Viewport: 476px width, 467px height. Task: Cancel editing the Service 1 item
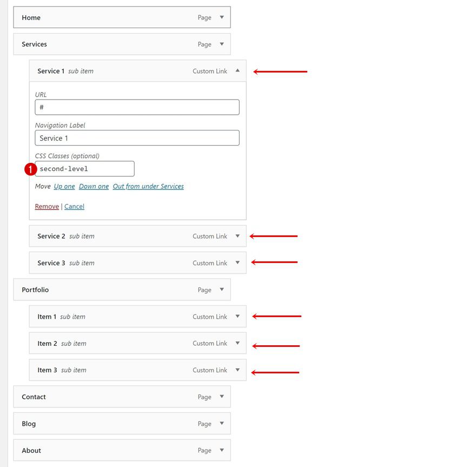(74, 206)
